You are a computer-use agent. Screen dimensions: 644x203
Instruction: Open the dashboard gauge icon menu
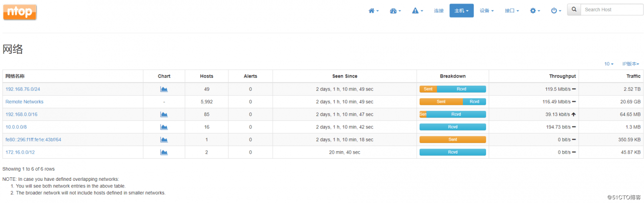click(395, 11)
